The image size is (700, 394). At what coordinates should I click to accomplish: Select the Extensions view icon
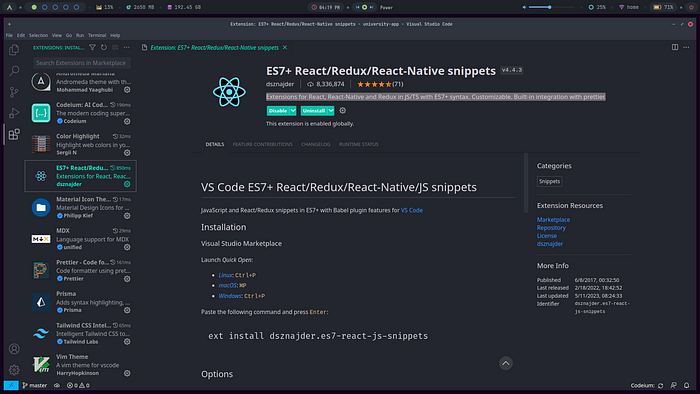14,134
